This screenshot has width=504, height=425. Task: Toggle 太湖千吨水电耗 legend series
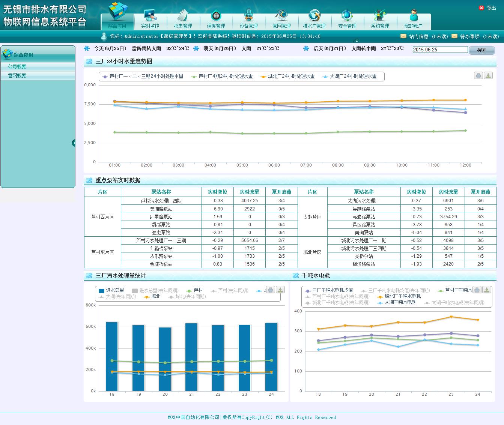397,302
